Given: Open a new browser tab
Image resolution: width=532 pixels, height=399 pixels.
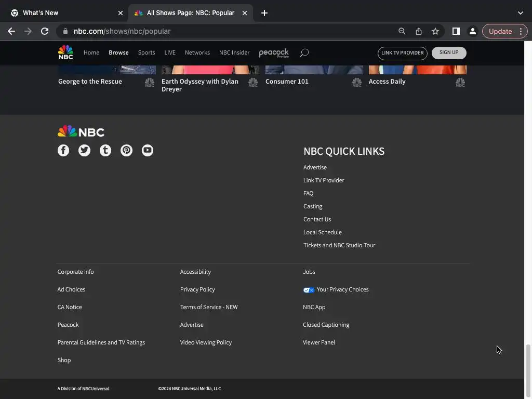Looking at the screenshot, I should tap(264, 13).
